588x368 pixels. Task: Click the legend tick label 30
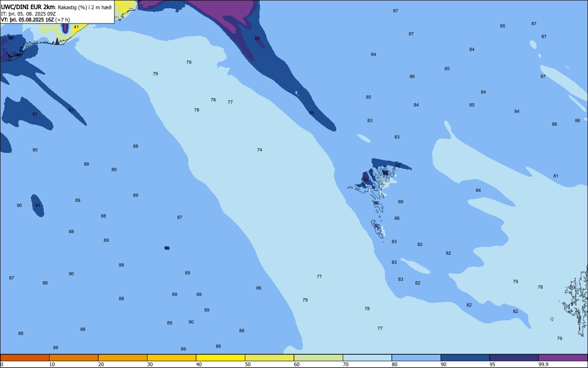[x=150, y=364]
